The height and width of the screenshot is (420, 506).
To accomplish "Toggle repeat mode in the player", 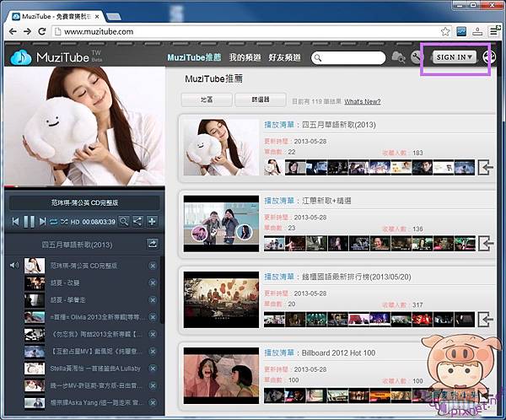I will coord(53,222).
